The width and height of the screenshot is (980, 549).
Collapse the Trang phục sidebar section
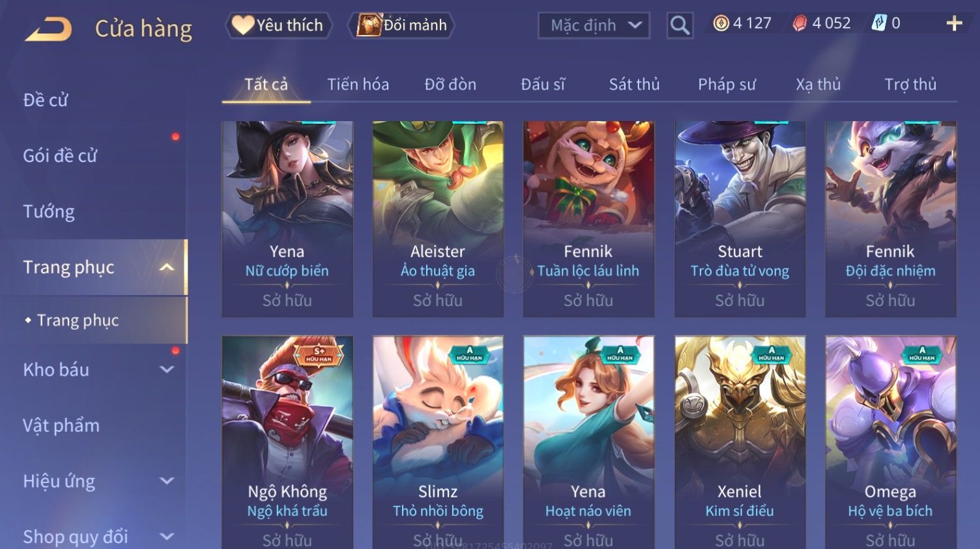167,268
